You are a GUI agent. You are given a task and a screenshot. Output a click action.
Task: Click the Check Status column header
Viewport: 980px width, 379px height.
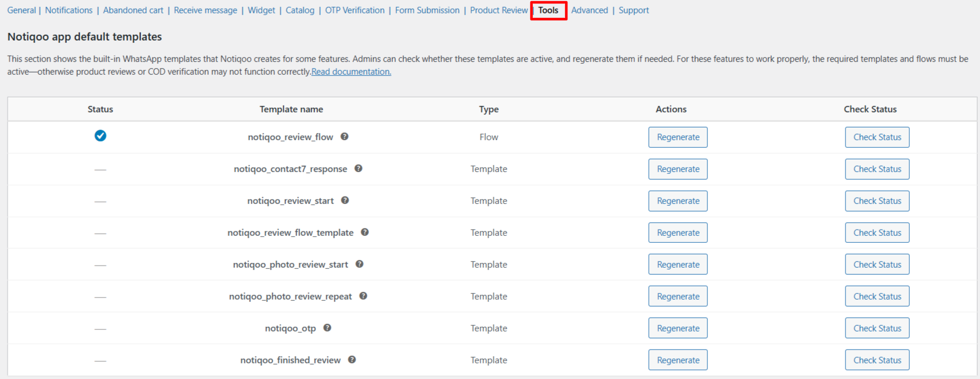coord(870,109)
